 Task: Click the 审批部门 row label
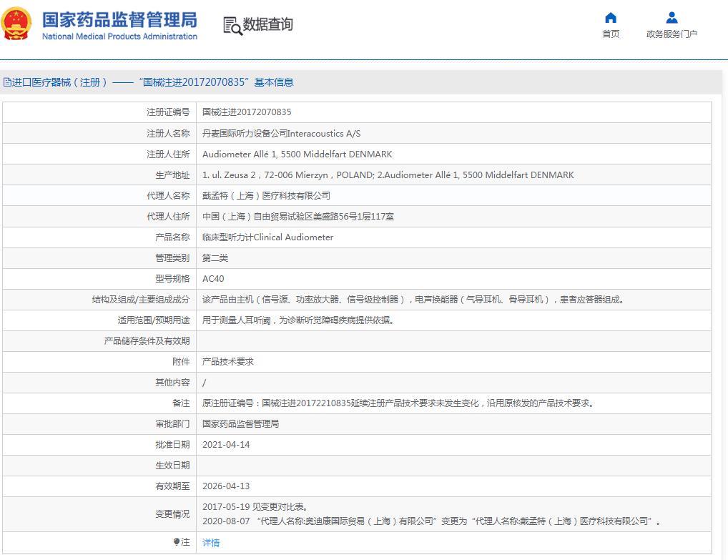point(172,423)
